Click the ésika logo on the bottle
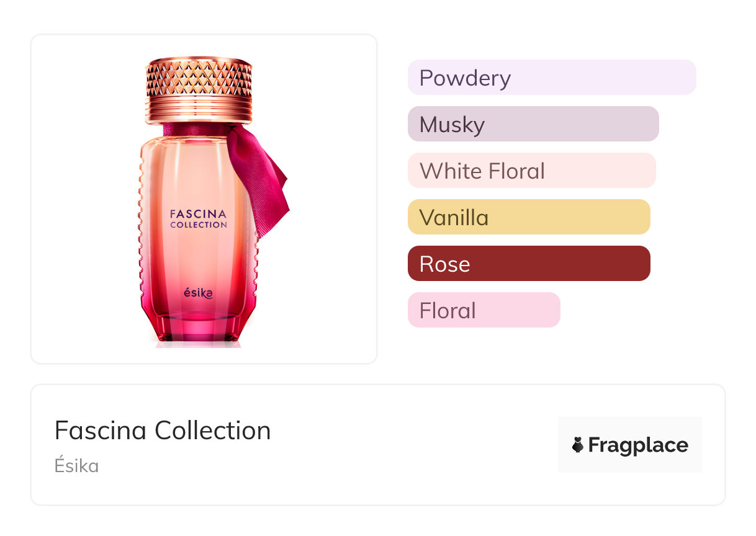The image size is (756, 536). 197,293
